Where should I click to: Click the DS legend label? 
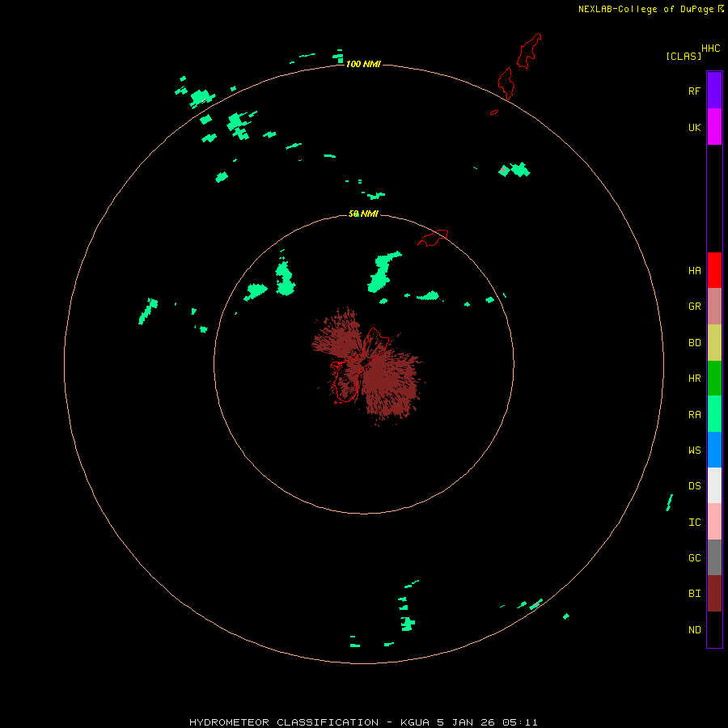(x=694, y=486)
